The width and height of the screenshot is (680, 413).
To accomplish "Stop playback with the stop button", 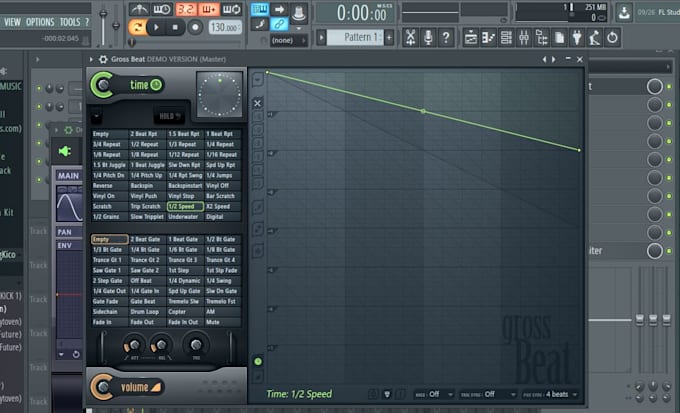I will pos(175,27).
